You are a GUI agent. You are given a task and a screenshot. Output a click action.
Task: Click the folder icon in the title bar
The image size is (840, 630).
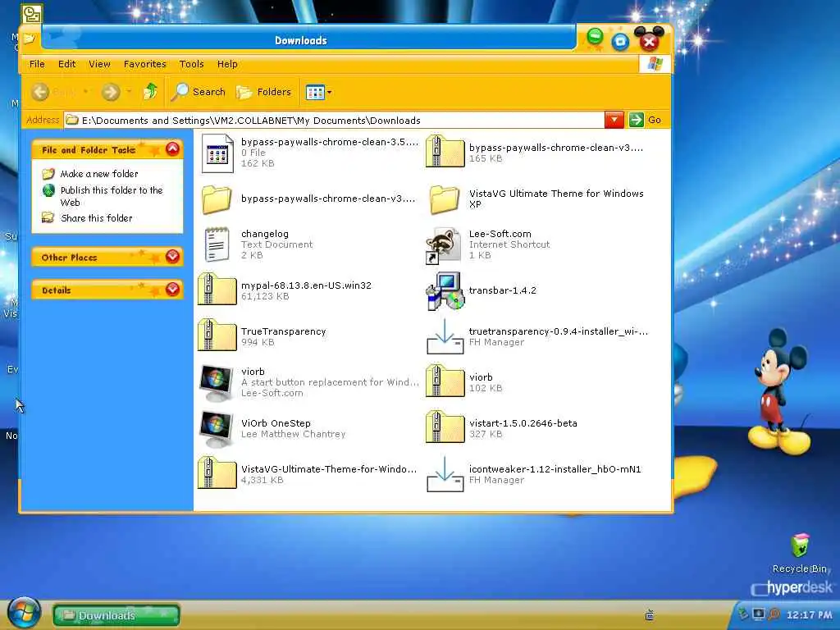click(x=29, y=39)
